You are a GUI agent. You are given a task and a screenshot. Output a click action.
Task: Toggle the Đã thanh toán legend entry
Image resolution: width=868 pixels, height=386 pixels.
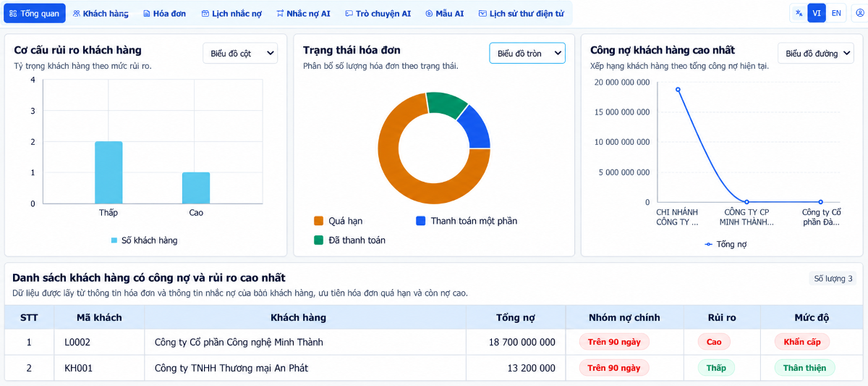click(x=350, y=240)
